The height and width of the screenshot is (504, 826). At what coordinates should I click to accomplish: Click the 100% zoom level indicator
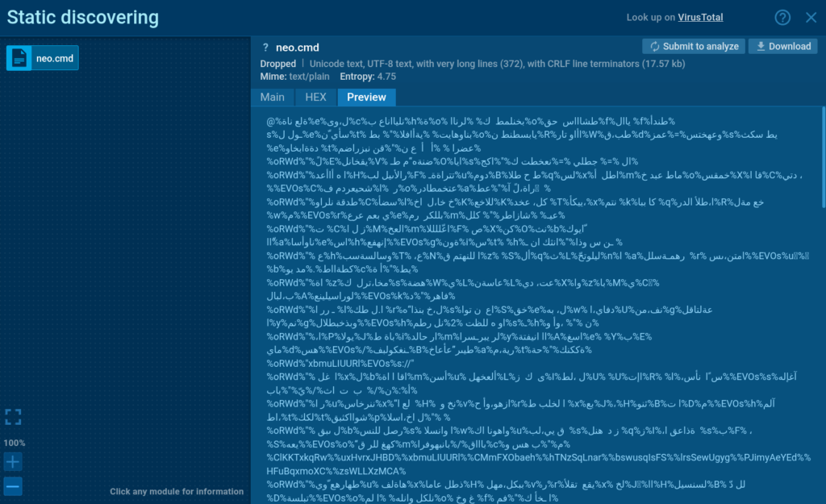coord(12,443)
